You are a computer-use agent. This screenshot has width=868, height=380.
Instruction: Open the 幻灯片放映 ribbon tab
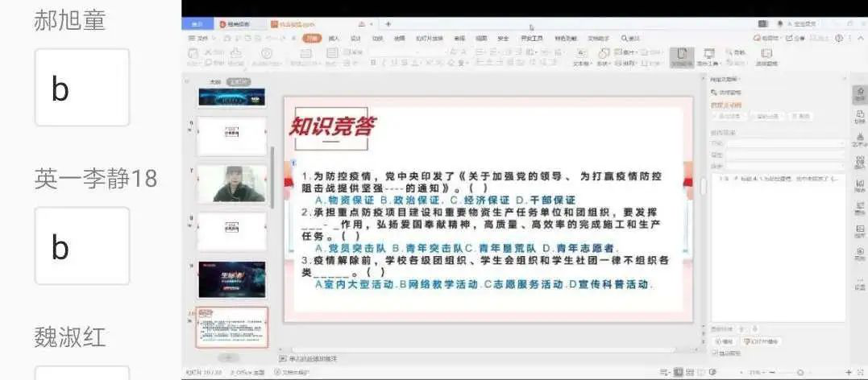tap(429, 38)
